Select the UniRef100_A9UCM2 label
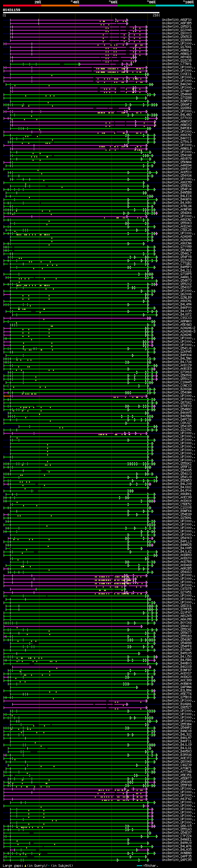Screen dimensions: 197x868 tap(177, 135)
